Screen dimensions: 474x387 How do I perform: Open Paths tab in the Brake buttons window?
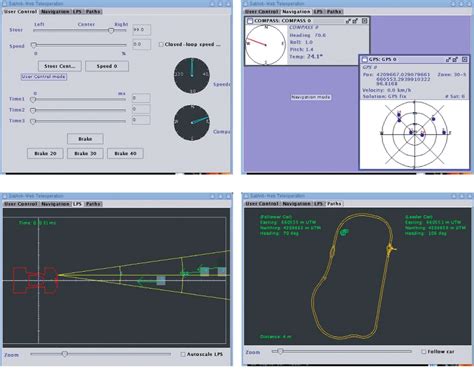[x=93, y=12]
